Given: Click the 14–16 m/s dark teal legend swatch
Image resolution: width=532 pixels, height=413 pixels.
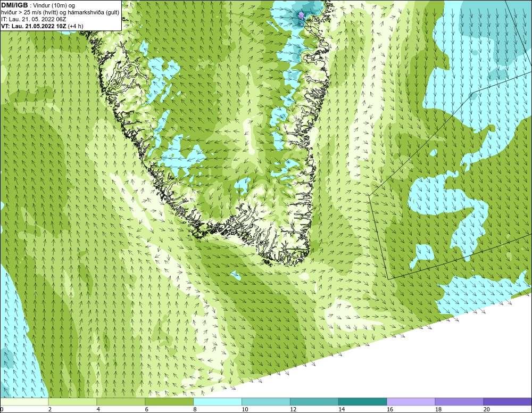Looking at the screenshot, I should (363, 402).
